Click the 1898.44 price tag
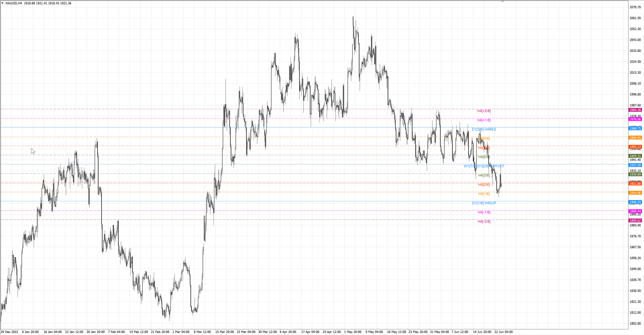The height and width of the screenshot is (335, 644). tap(635, 211)
